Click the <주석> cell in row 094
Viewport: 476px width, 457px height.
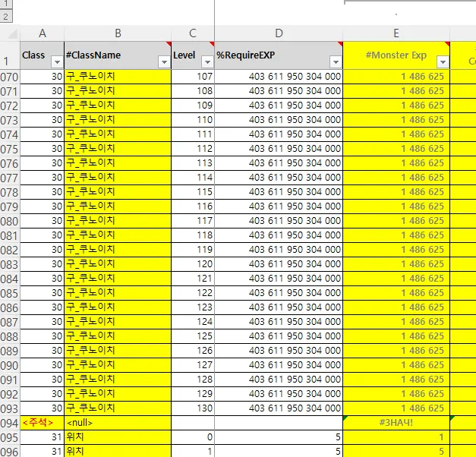pos(43,423)
